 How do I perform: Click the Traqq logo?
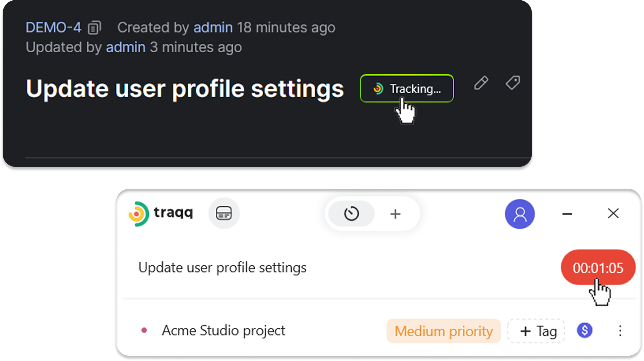[161, 214]
